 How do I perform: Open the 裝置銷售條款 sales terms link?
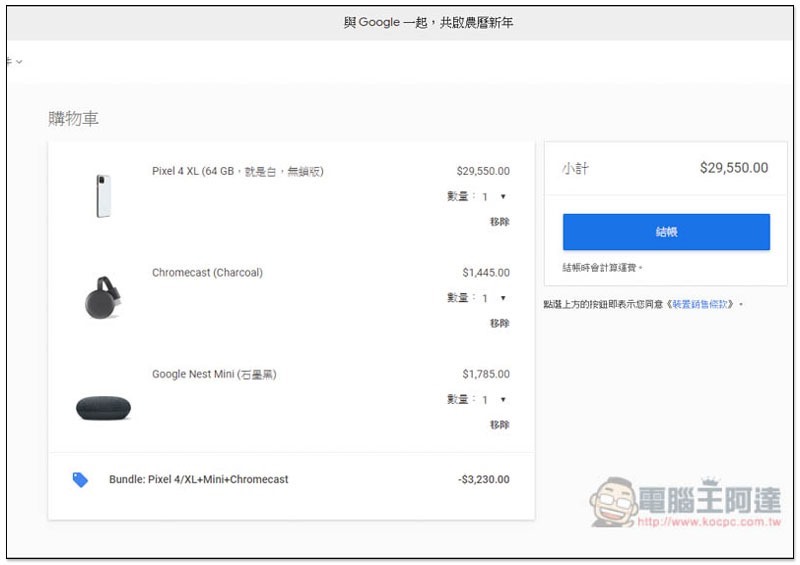point(704,304)
